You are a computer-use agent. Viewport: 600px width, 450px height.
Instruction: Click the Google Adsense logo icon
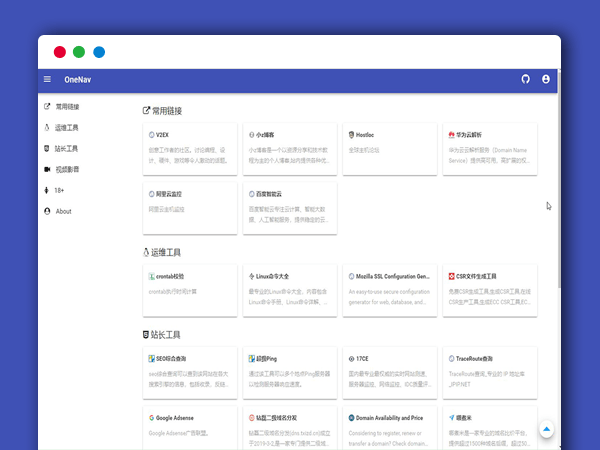pos(151,417)
